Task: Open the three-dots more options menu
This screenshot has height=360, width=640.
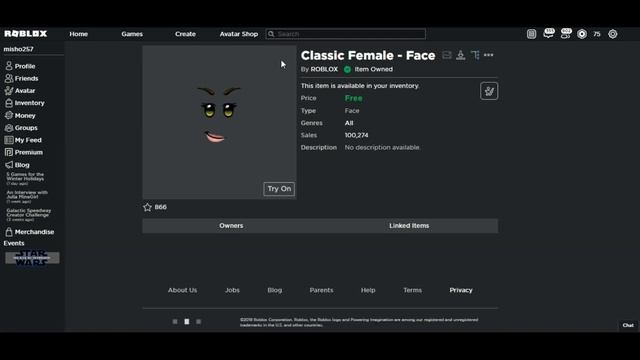Action: pyautogui.click(x=489, y=55)
